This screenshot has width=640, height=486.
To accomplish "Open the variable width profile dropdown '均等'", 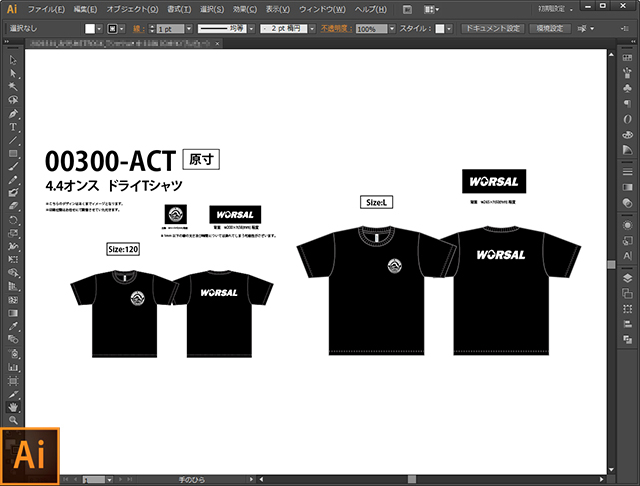I will tap(237, 30).
